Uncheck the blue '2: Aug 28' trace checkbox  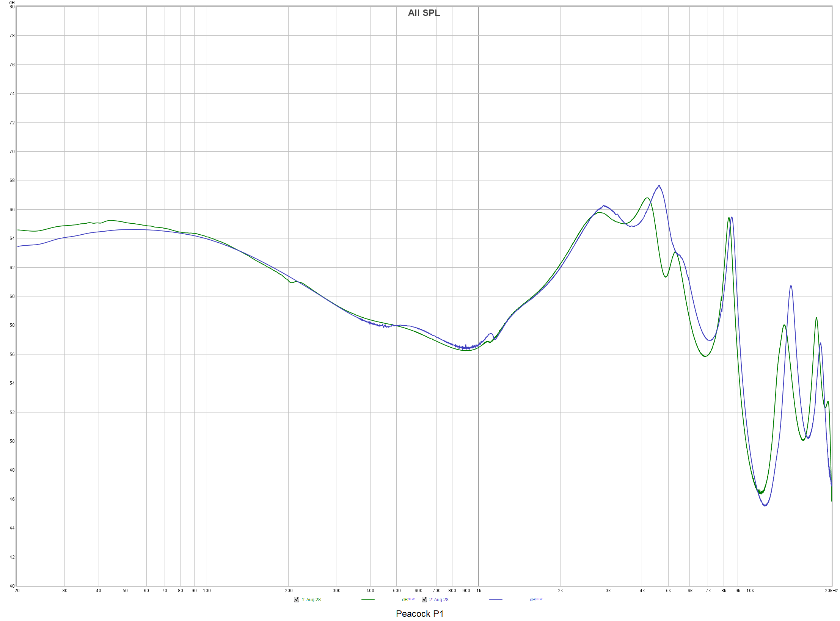(x=424, y=599)
